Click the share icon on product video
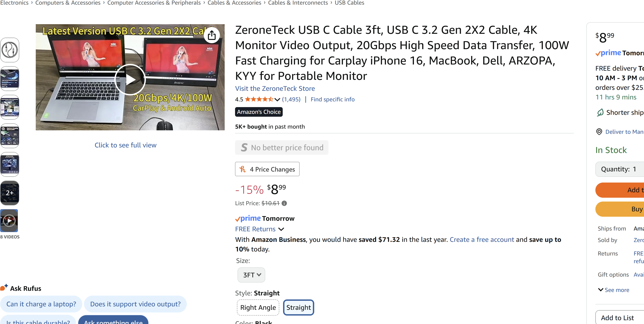644x324 pixels. coord(212,35)
